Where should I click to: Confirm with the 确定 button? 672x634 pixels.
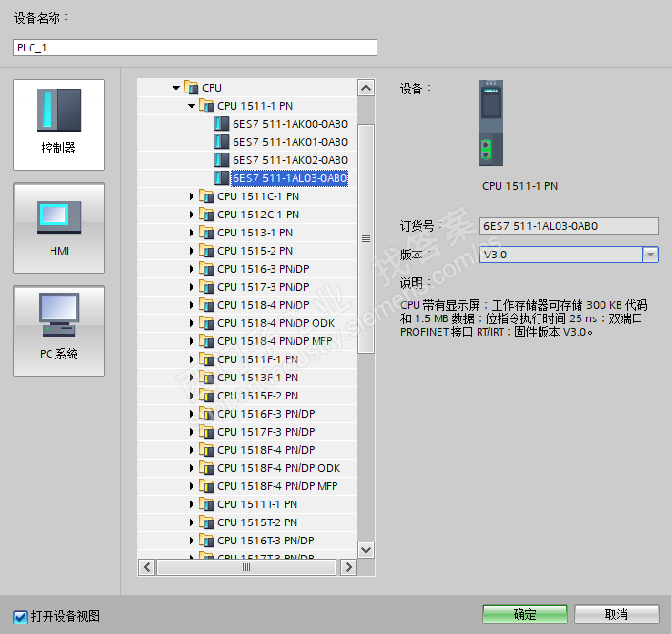pyautogui.click(x=525, y=614)
